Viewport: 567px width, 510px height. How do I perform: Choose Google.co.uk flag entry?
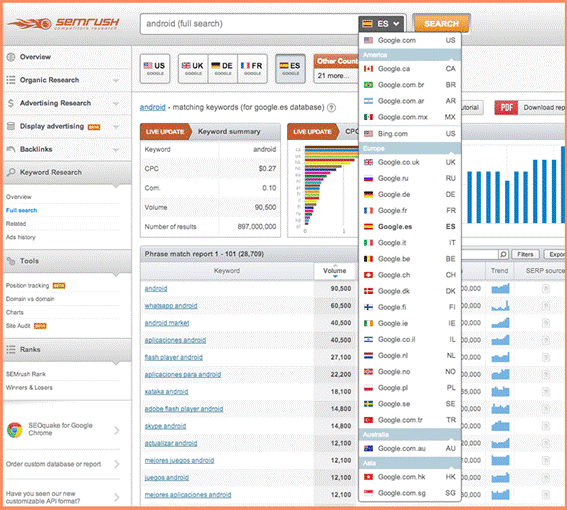click(410, 162)
